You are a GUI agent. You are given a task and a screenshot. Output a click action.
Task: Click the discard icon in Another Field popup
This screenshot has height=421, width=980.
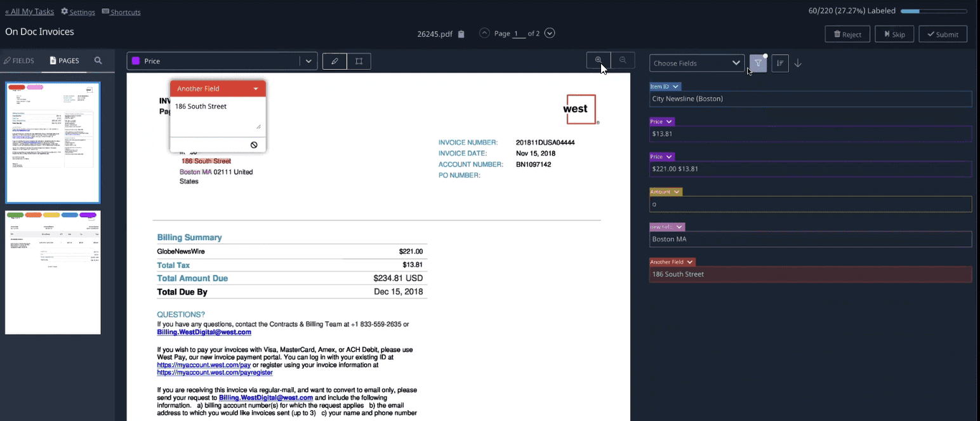tap(254, 145)
